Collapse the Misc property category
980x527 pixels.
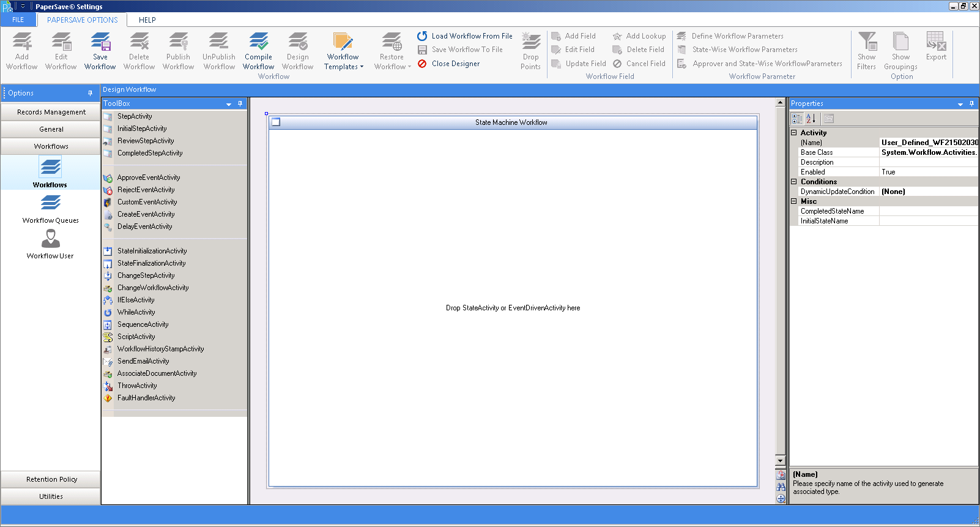(794, 201)
